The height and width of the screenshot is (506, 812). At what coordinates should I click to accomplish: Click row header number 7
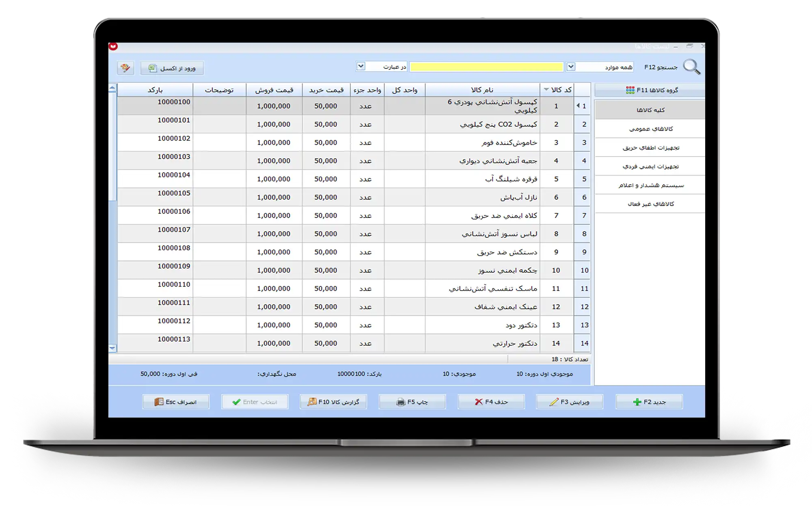[583, 215]
